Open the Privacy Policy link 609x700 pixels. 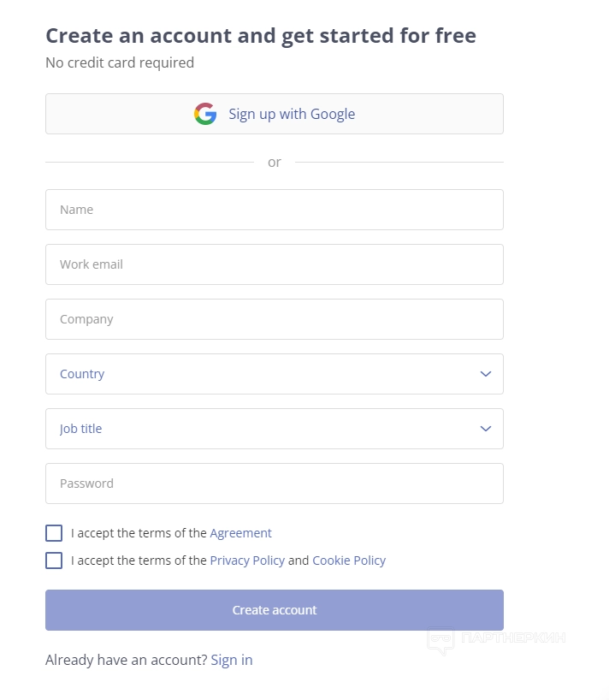click(247, 561)
